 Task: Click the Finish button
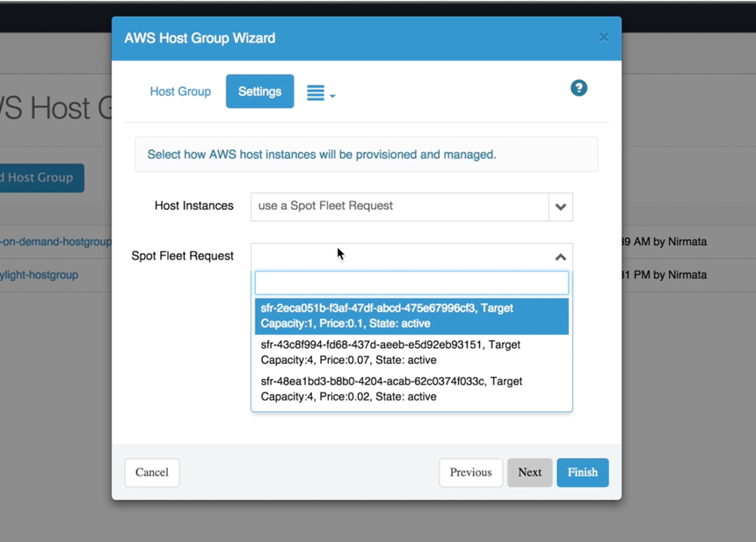[583, 472]
